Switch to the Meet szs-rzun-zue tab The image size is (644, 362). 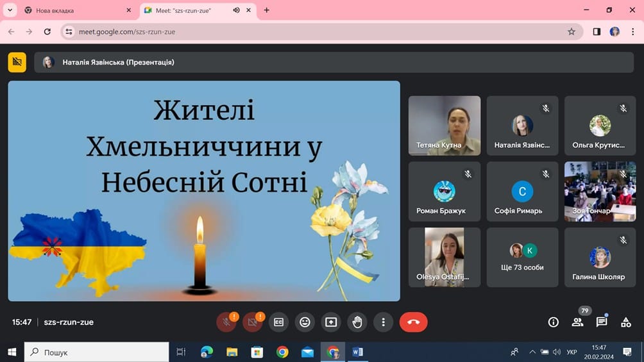tap(198, 10)
